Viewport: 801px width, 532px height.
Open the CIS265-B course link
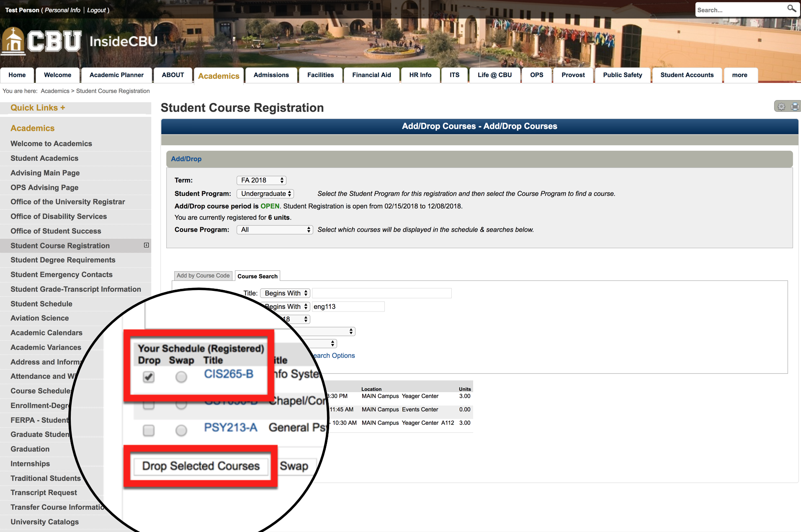pos(229,374)
